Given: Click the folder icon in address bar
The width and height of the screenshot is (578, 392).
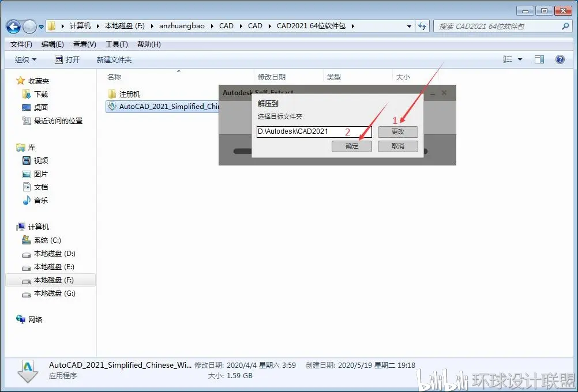Looking at the screenshot, I should tap(52, 26).
